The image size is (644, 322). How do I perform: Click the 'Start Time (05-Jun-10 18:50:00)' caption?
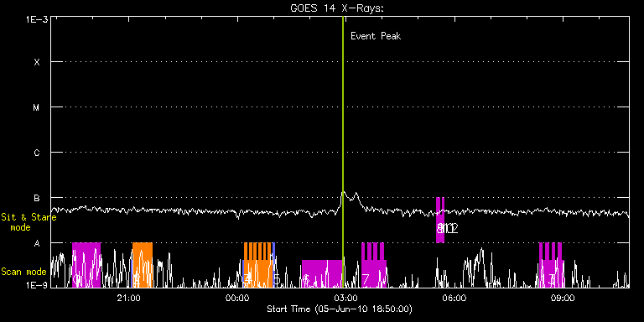[340, 309]
